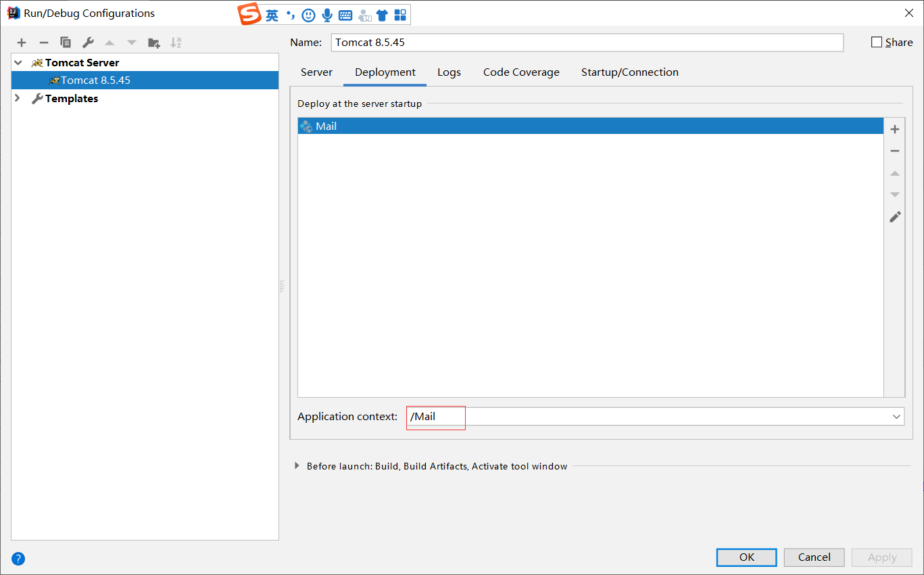The width and height of the screenshot is (924, 575).
Task: Click the Templates tree label
Action: pyautogui.click(x=72, y=98)
